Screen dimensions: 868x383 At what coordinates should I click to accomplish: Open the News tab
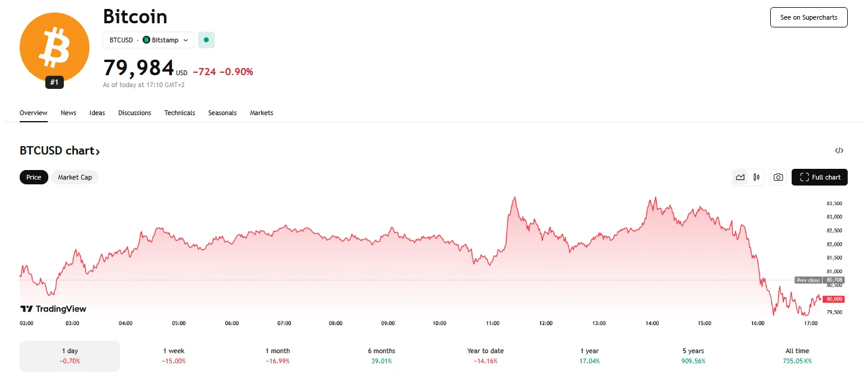tap(68, 113)
